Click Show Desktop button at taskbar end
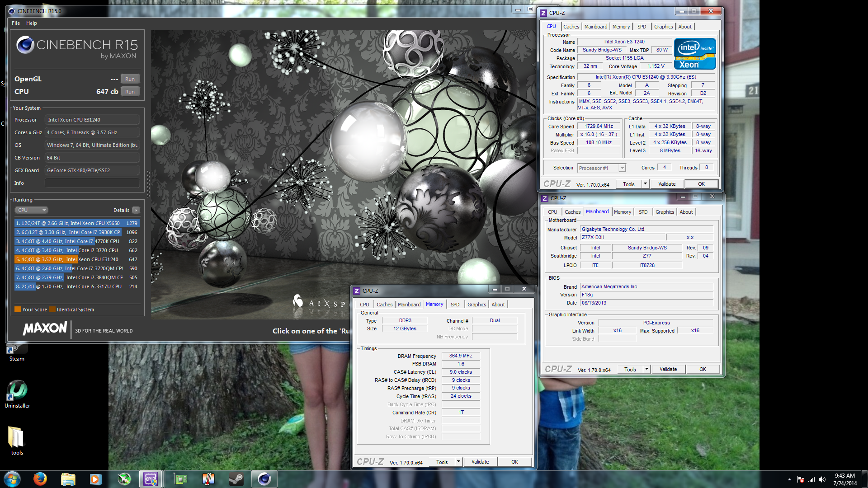This screenshot has height=488, width=868. [x=864, y=479]
